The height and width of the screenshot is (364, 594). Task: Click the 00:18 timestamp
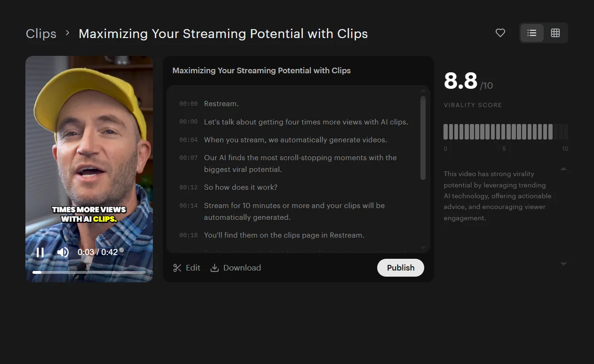[x=189, y=235]
